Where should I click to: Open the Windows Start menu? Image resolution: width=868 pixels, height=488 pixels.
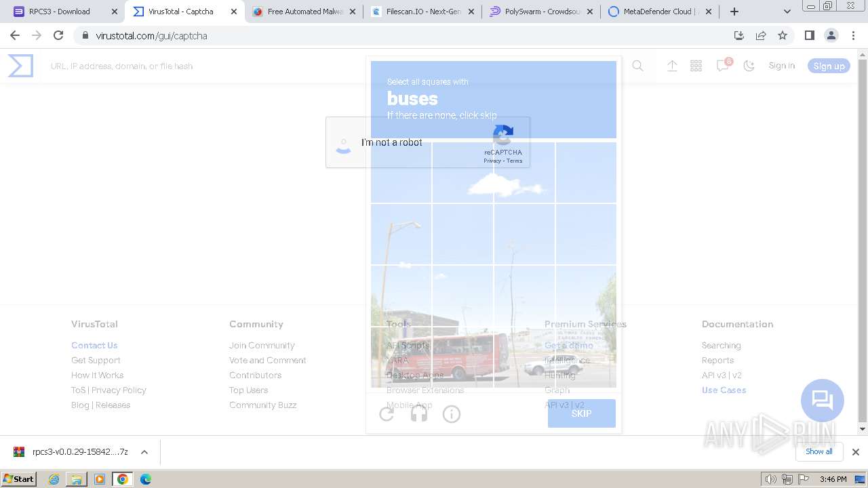pyautogui.click(x=19, y=479)
